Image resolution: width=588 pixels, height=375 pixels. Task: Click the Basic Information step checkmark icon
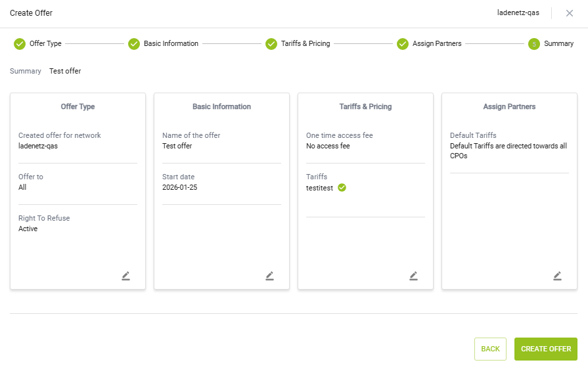tap(134, 44)
